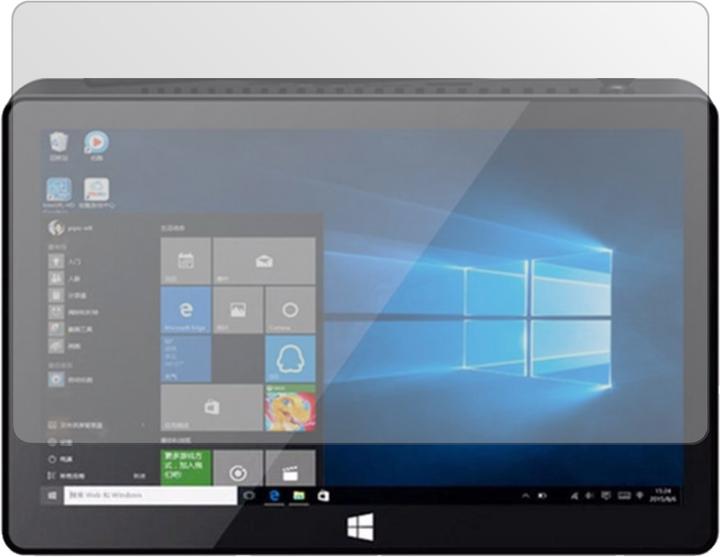Screen dimensions: 720x557
Task: Open All apps in Start menu
Action: pyautogui.click(x=67, y=476)
